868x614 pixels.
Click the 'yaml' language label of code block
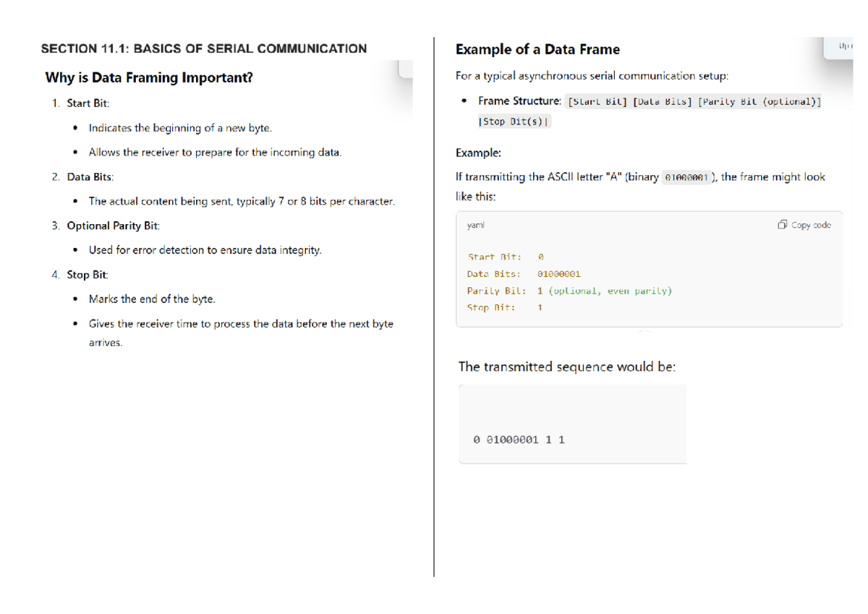pos(476,225)
